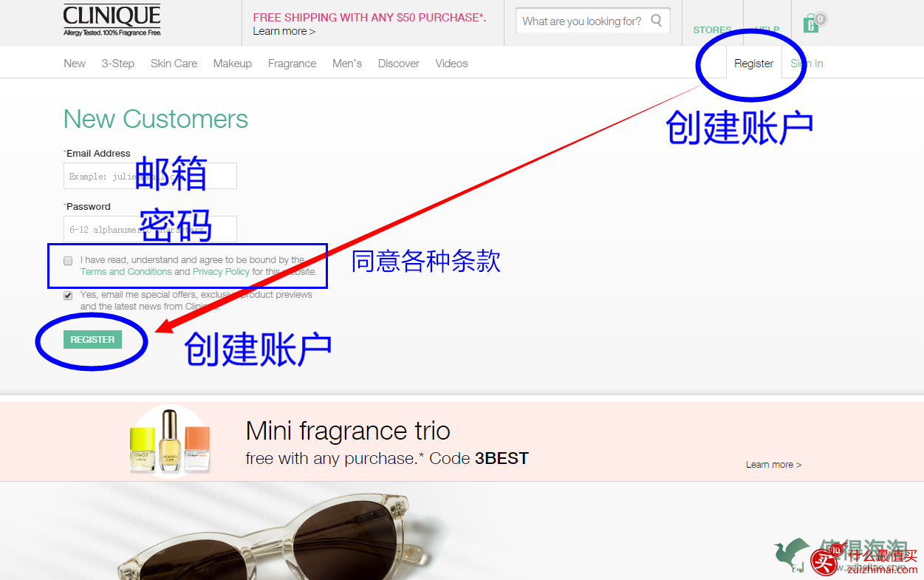The width and height of the screenshot is (924, 580).
Task: Click the 'New Customers' heading
Action: 156,119
